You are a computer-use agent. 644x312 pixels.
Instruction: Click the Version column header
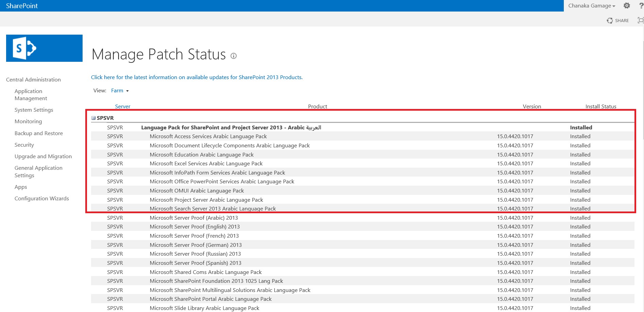point(532,106)
